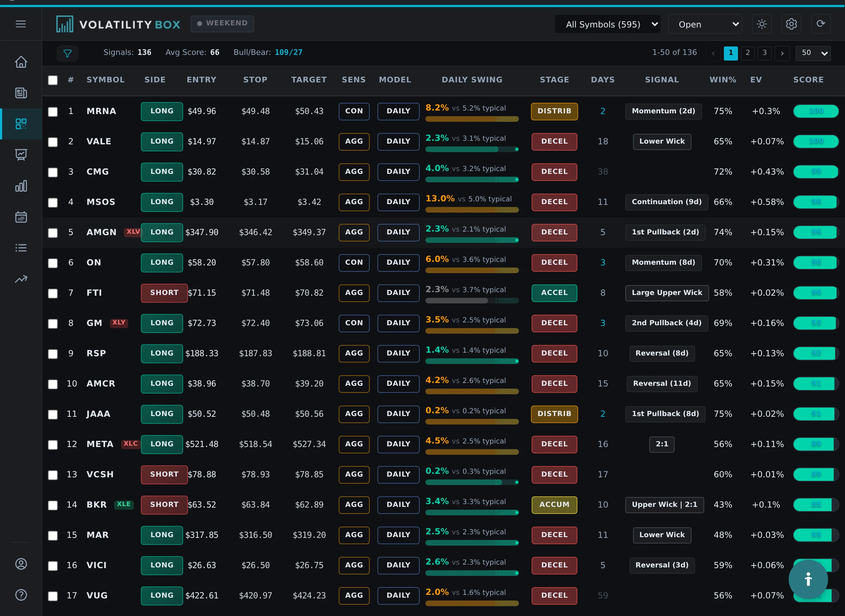Go to page 1
This screenshot has height=616, width=845.
click(731, 53)
